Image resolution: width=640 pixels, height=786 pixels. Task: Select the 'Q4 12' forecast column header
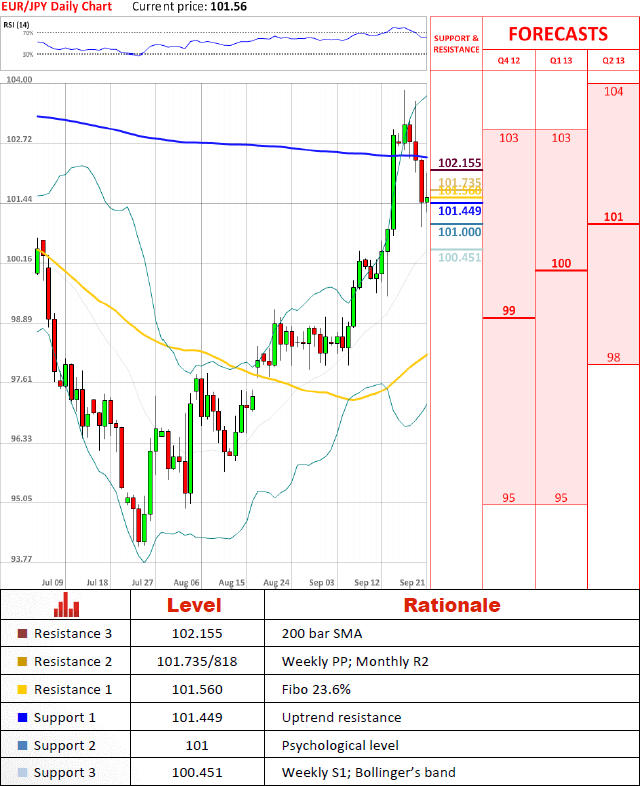tap(509, 61)
